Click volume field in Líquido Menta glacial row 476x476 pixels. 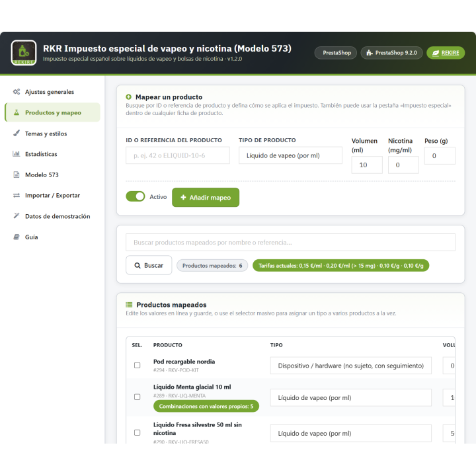click(449, 398)
